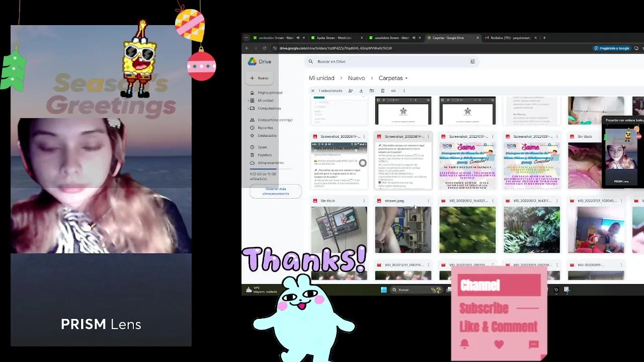Click the Nuevo create button
Image resolution: width=644 pixels, height=362 pixels.
coord(260,78)
